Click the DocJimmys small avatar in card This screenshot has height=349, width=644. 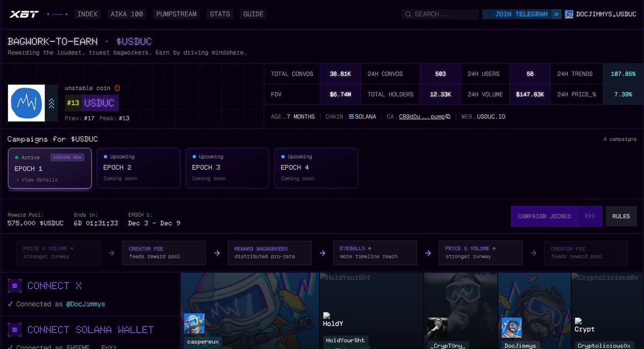(511, 328)
